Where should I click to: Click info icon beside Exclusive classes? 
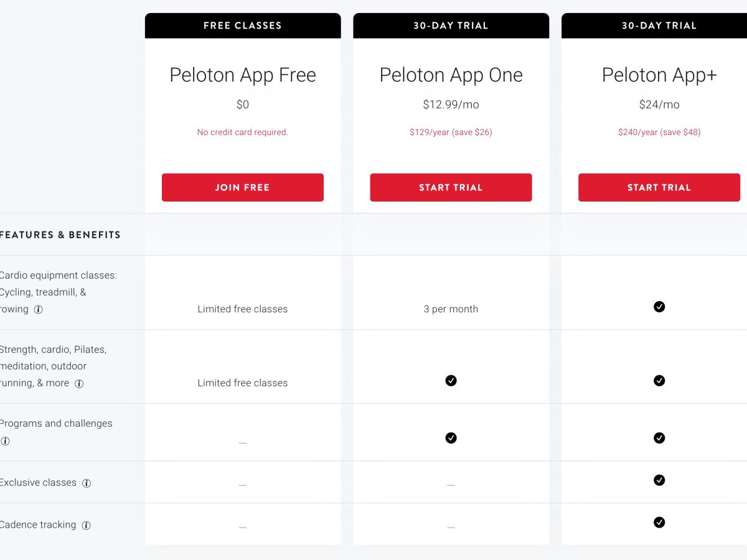(87, 483)
